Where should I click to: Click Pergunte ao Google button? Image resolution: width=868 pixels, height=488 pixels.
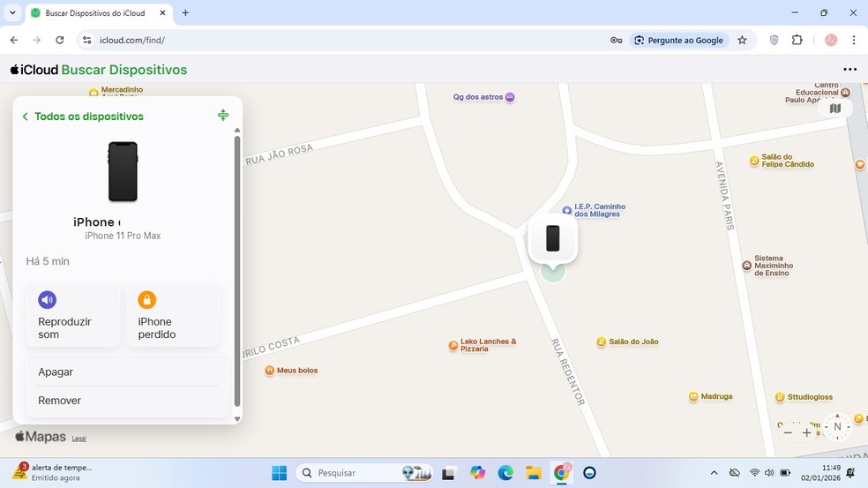pos(678,40)
